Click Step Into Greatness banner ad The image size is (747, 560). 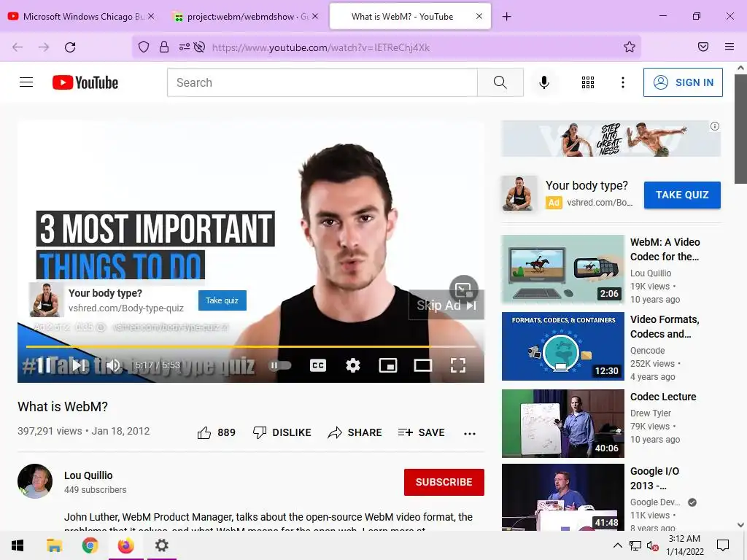coord(611,139)
